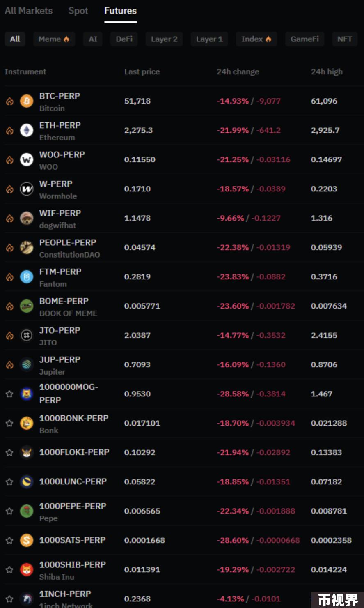Sort by the Last price column
364x608 pixels.
142,71
